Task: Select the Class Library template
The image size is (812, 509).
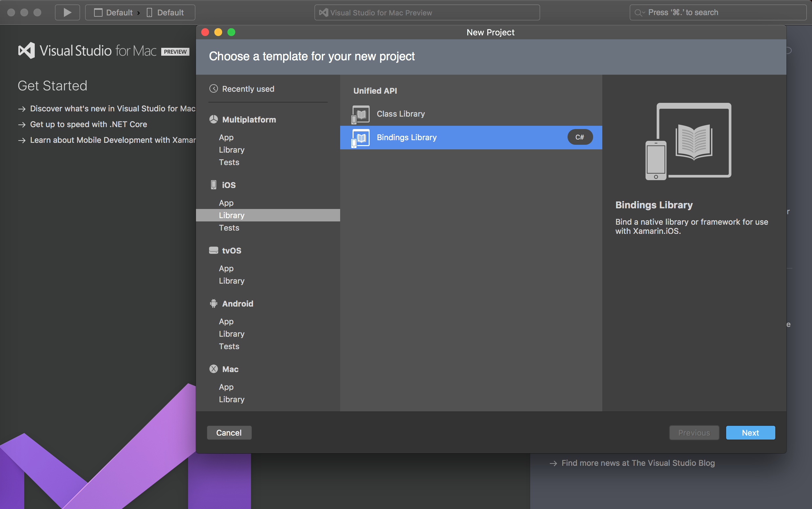Action: click(x=471, y=114)
